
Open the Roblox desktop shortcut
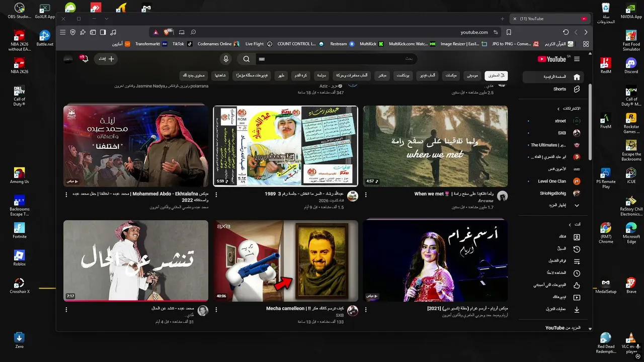(x=19, y=257)
